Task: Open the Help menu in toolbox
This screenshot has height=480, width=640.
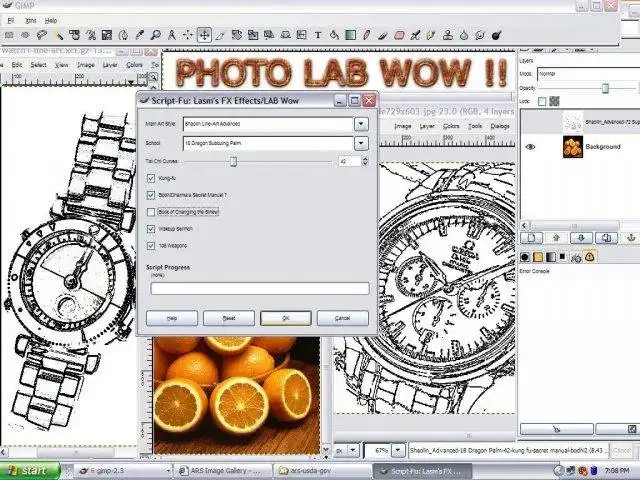Action: click(51, 20)
